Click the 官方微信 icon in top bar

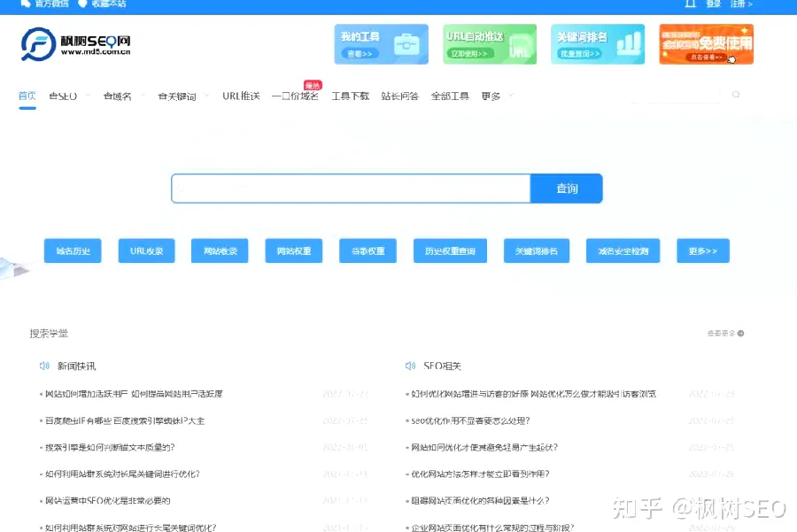point(25,3)
